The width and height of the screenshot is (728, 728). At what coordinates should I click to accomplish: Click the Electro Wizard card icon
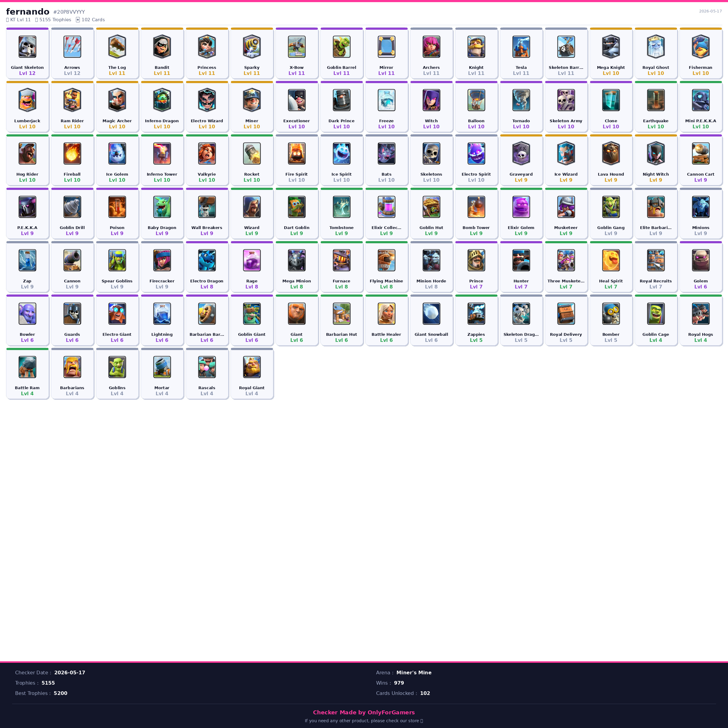click(x=207, y=100)
